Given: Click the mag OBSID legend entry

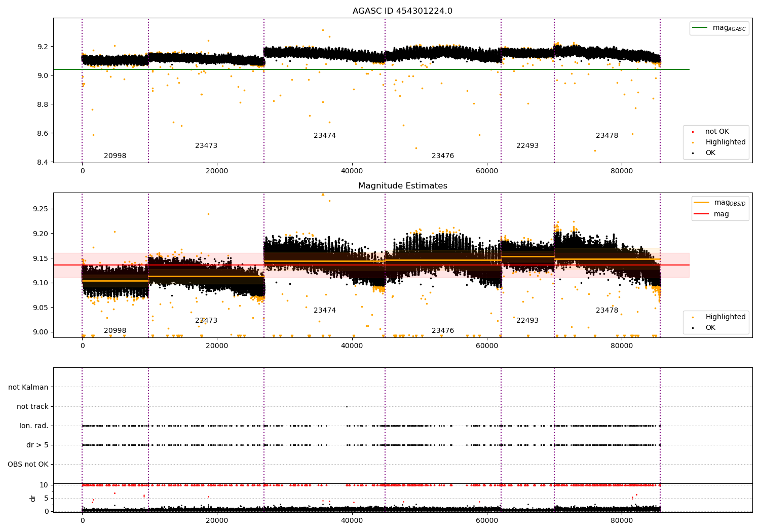Looking at the screenshot, I should 719,203.
